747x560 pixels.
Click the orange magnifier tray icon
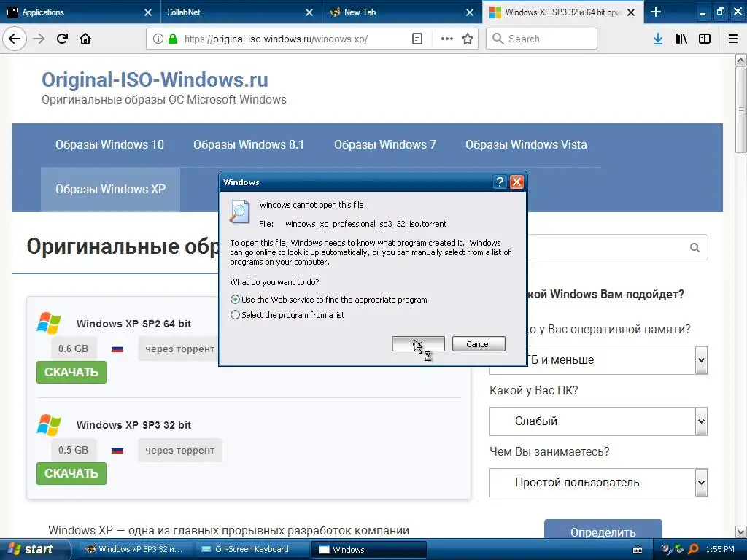(694, 550)
